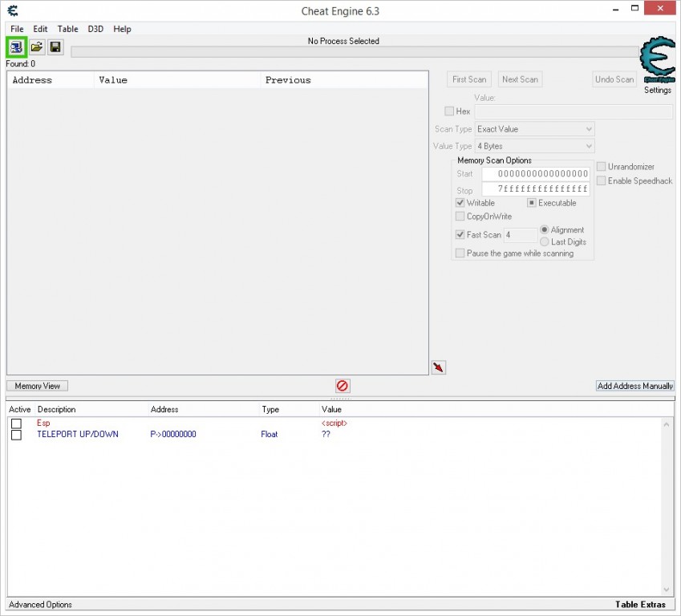
Task: Open the Help menu
Action: point(122,29)
